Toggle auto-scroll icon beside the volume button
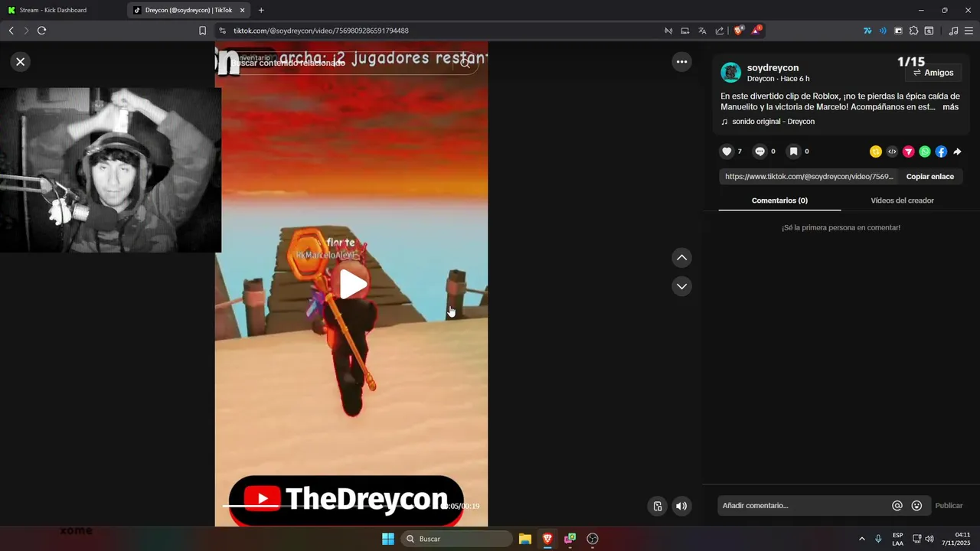 pos(657,506)
